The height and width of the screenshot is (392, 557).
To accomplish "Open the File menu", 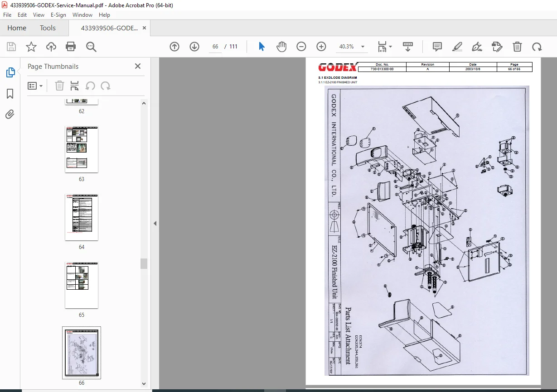I will coord(8,15).
